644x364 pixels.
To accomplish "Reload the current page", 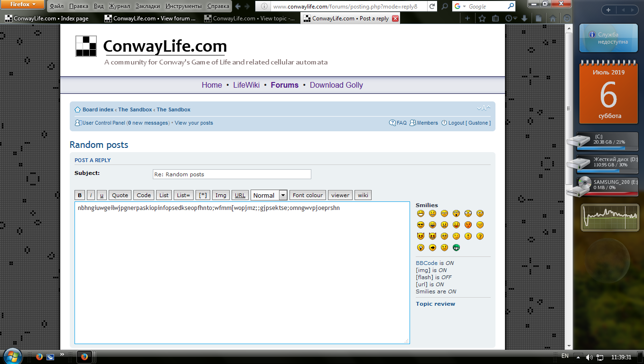I will pyautogui.click(x=432, y=7).
